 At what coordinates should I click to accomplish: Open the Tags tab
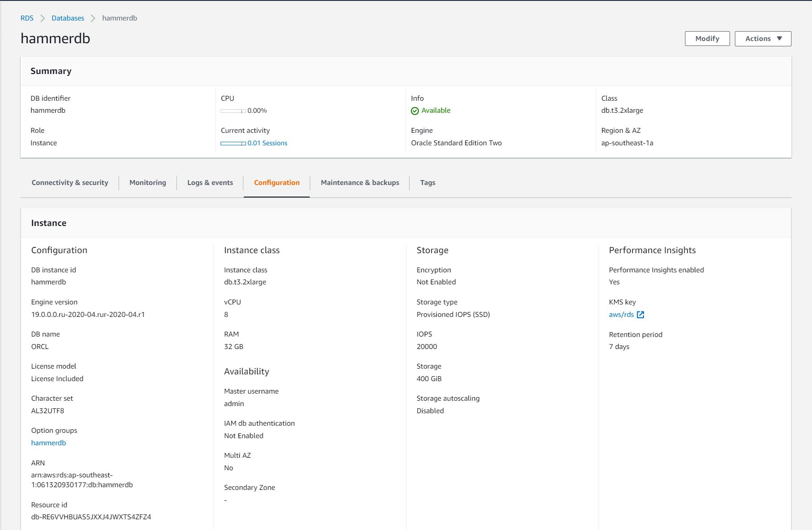(427, 183)
